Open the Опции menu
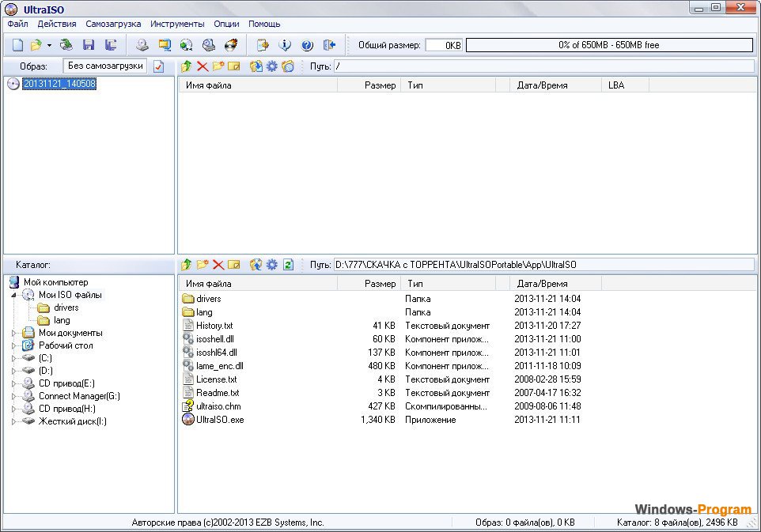This screenshot has height=532, width=761. point(226,24)
